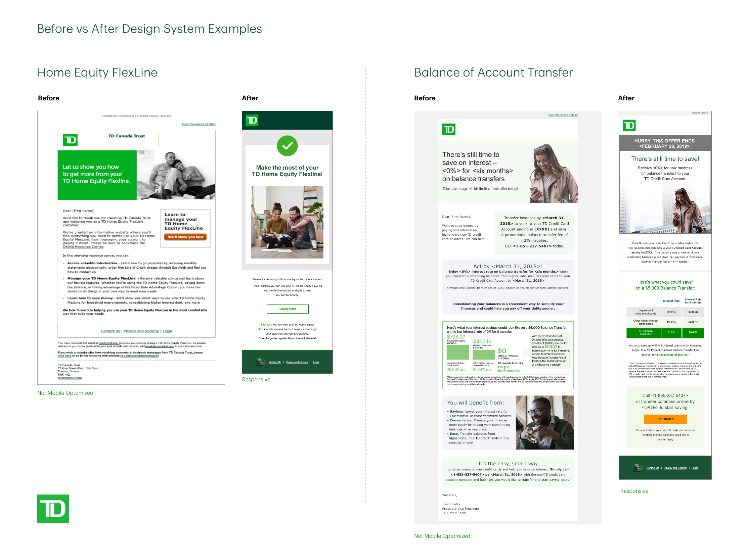Open View the online version link in Balance Transfer

click(x=563, y=115)
